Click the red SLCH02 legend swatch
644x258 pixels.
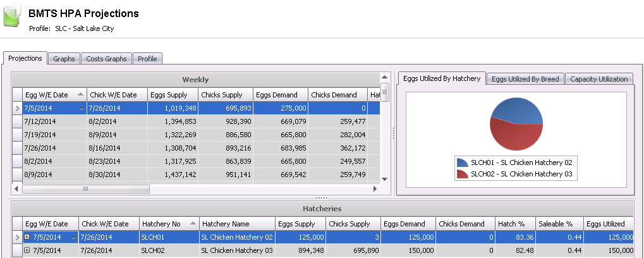click(462, 174)
